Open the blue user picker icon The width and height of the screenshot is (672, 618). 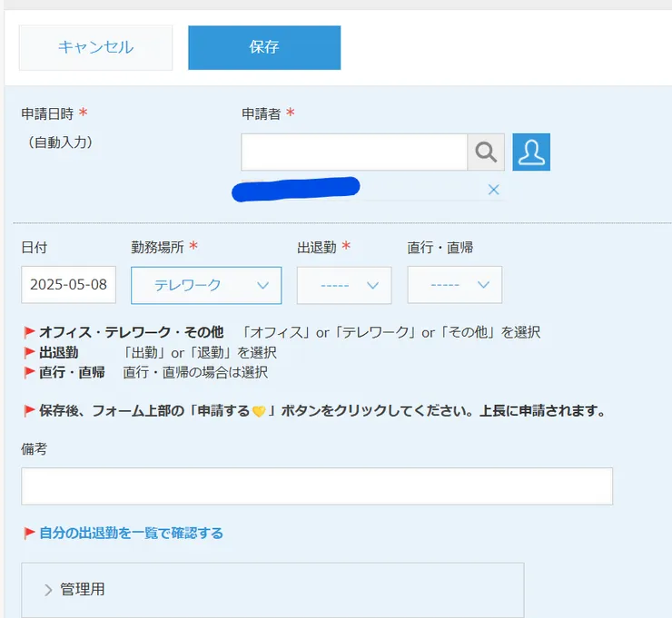pyautogui.click(x=531, y=152)
